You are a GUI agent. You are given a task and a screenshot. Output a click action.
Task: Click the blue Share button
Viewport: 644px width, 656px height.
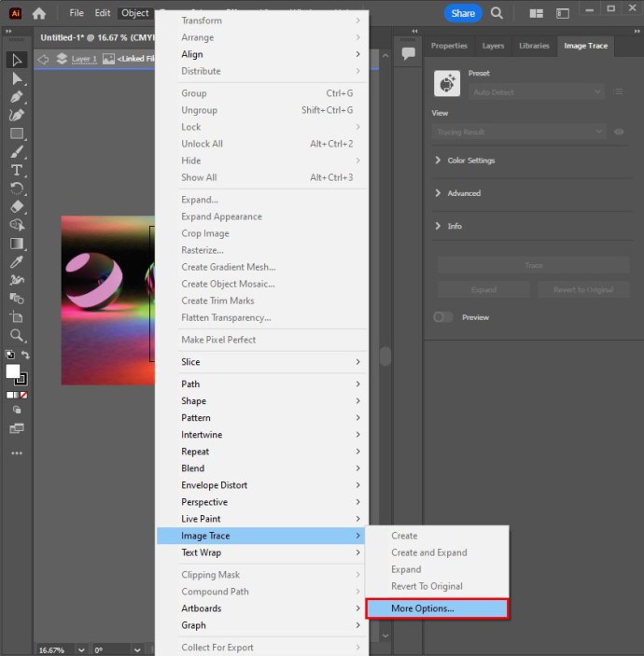pos(463,13)
